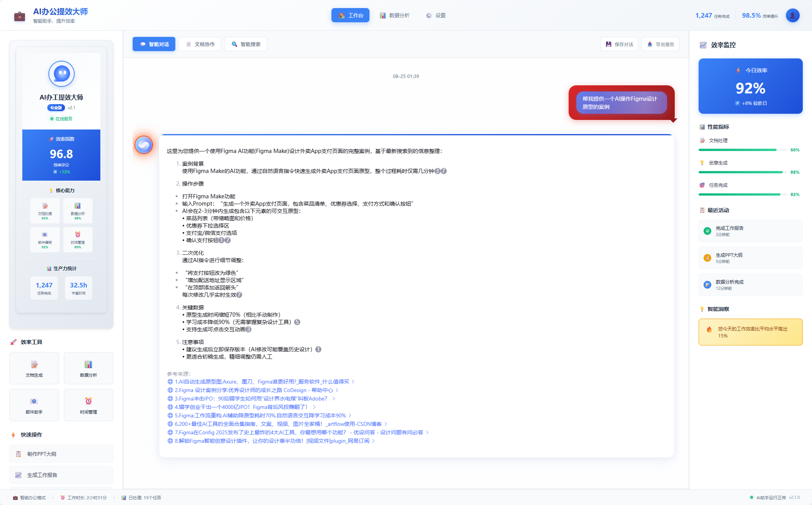This screenshot has height=505, width=812.
Task: Expand the first reference source chevron
Action: 353,382
